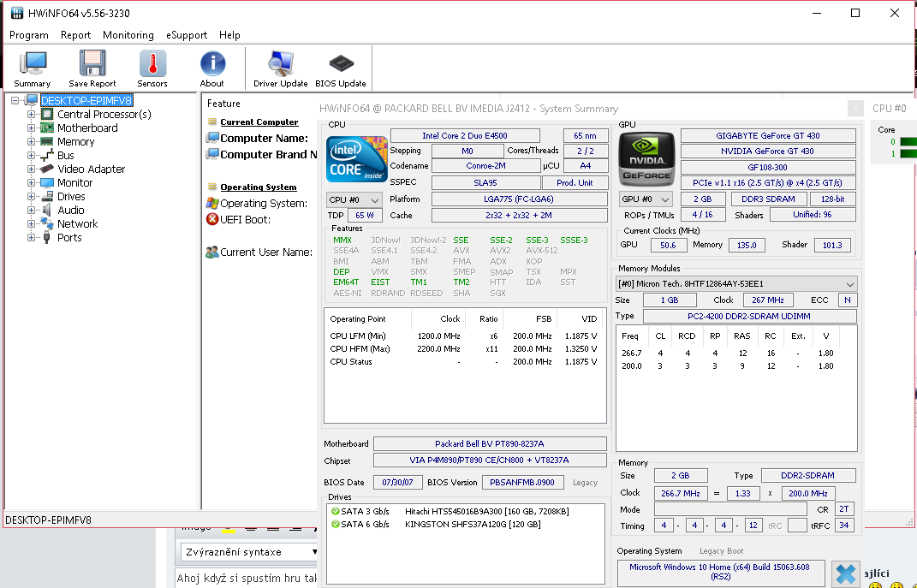
Task: Click the Operating System heading link
Action: tap(258, 187)
